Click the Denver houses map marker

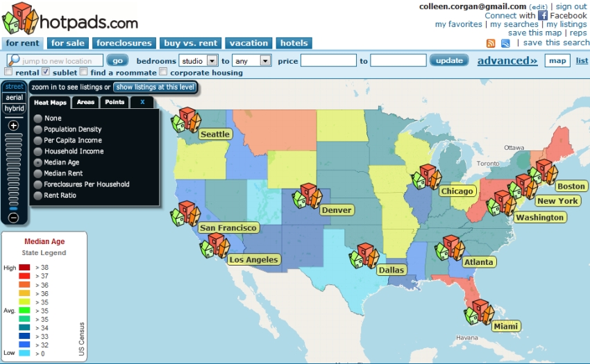tap(307, 196)
